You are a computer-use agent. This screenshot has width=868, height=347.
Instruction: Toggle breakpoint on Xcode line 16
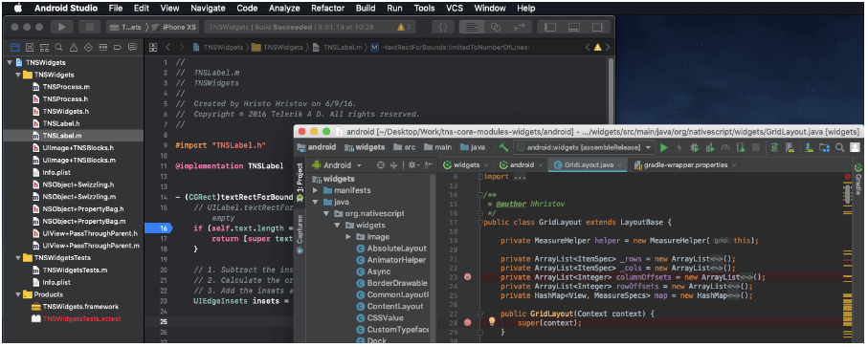tap(158, 228)
